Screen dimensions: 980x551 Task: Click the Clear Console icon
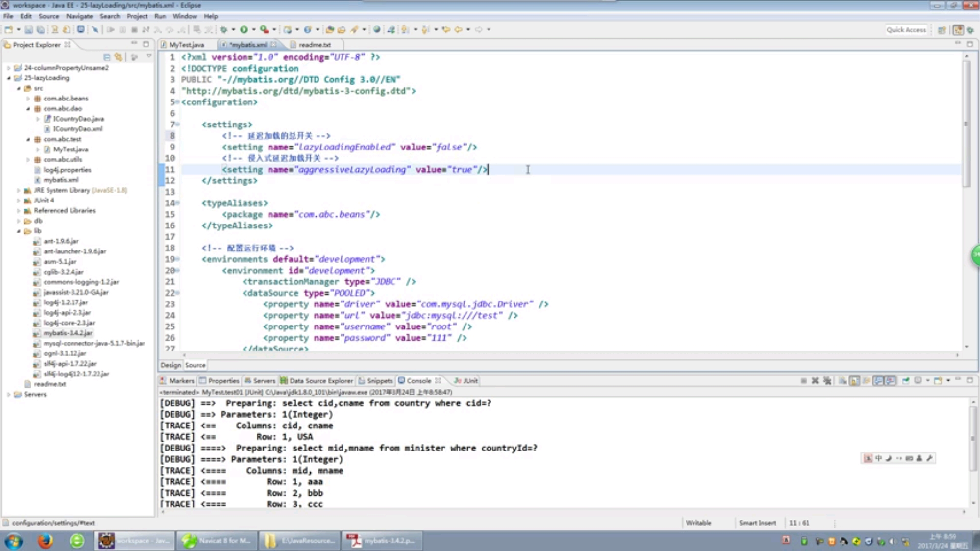point(842,381)
